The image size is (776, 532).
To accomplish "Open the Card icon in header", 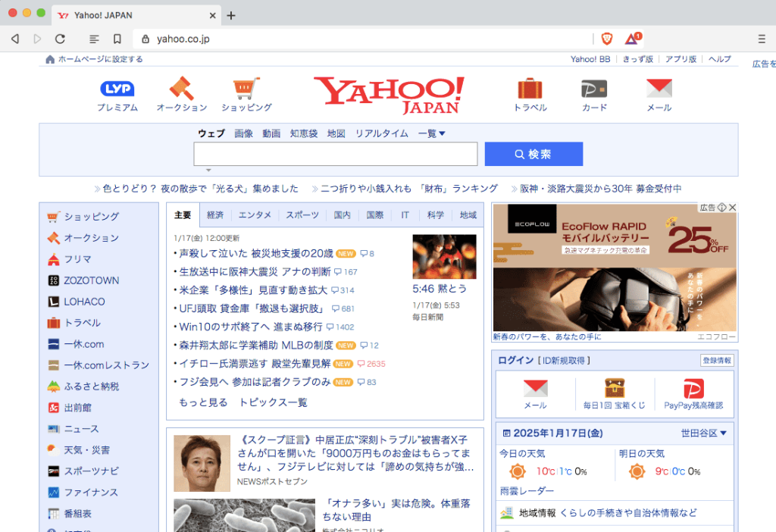I will pos(594,89).
